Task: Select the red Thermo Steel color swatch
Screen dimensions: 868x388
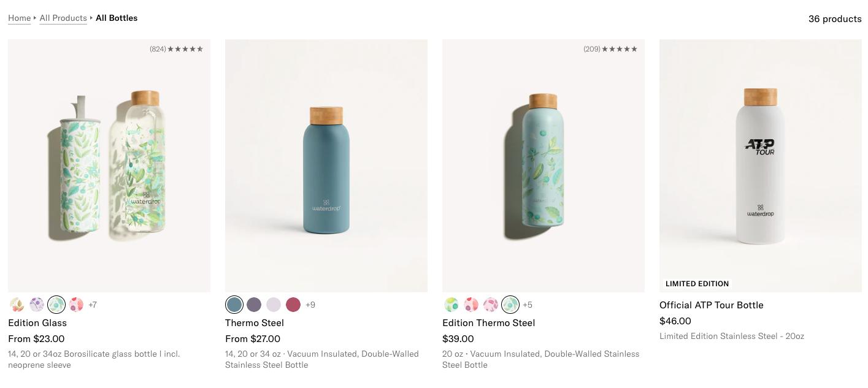Action: click(x=293, y=305)
